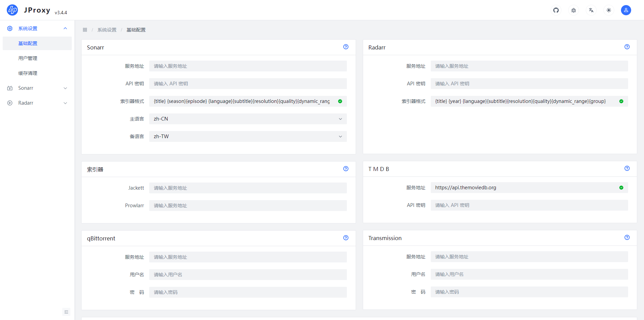Screen dimensions: 644x320
Task: Focus the Jackett 服务地址 input
Action: click(248, 188)
